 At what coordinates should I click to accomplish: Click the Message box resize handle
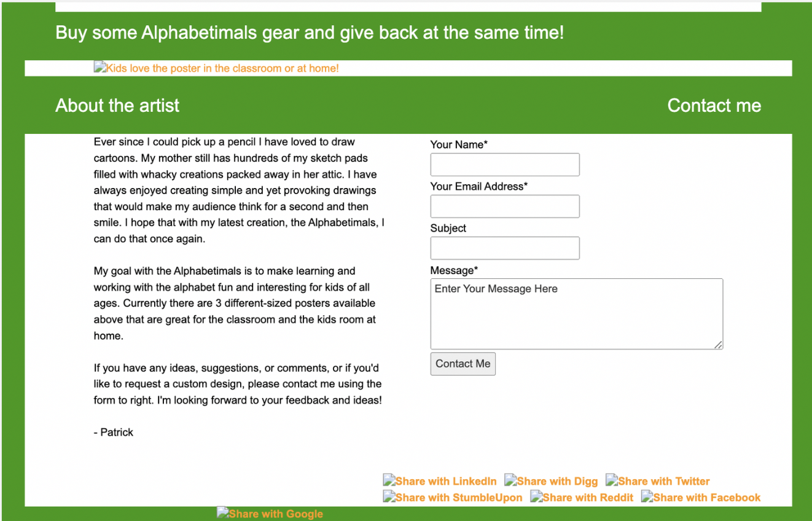(718, 345)
